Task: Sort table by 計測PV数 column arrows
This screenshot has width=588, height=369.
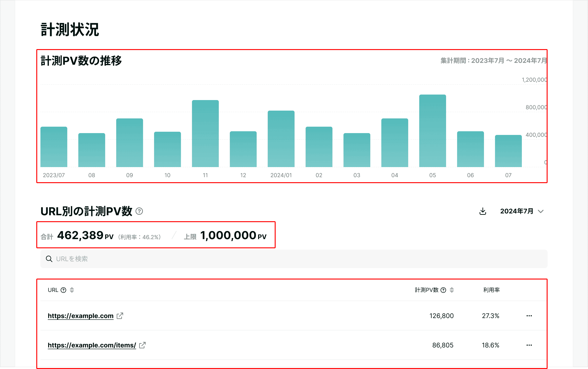Action: tap(452, 290)
